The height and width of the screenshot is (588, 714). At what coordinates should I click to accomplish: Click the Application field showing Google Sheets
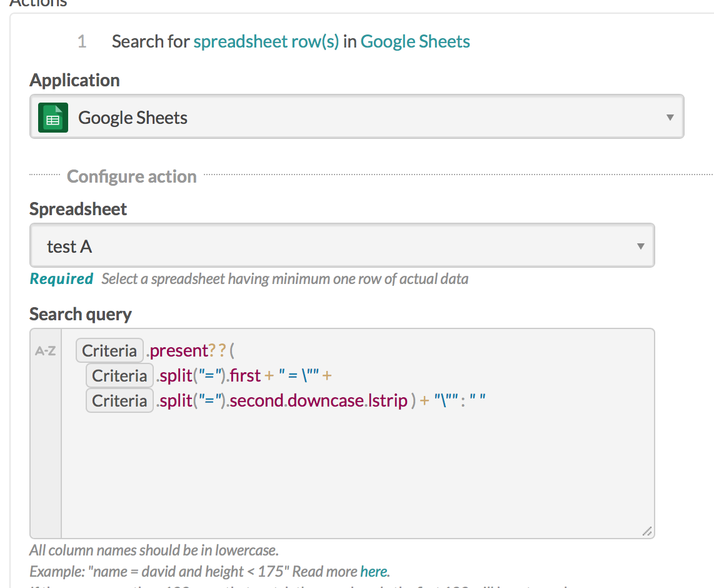click(x=356, y=116)
